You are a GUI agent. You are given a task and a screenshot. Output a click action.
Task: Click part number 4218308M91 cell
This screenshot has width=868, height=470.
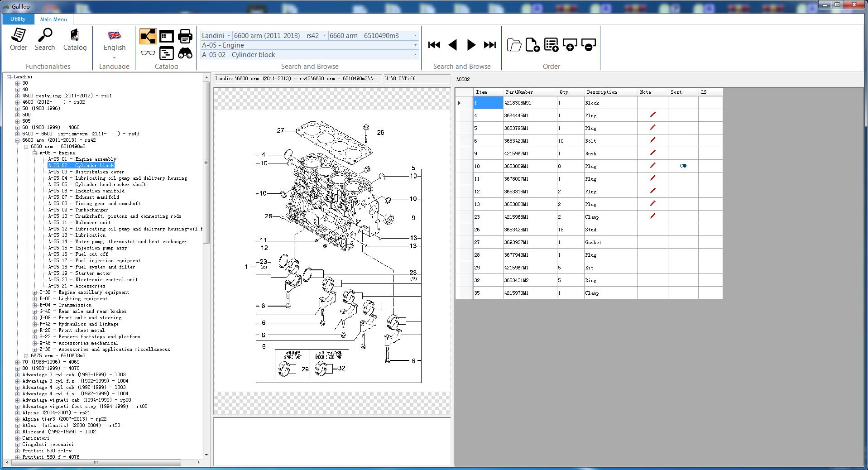pyautogui.click(x=530, y=103)
